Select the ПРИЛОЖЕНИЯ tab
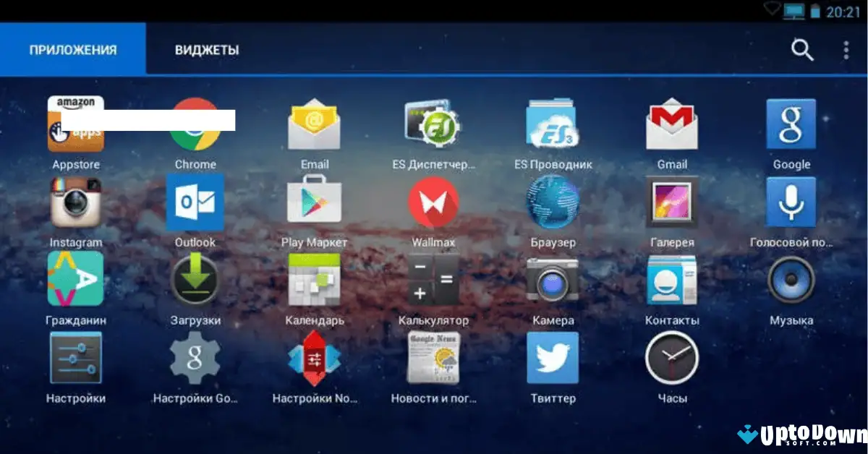868x454 pixels. coord(72,50)
